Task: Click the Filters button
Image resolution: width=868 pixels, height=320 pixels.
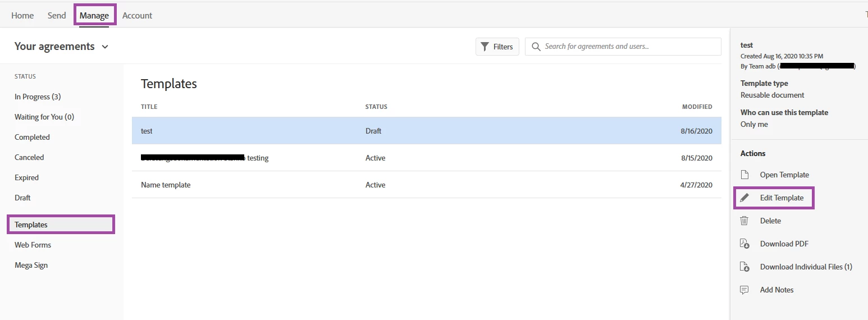Action: [497, 47]
